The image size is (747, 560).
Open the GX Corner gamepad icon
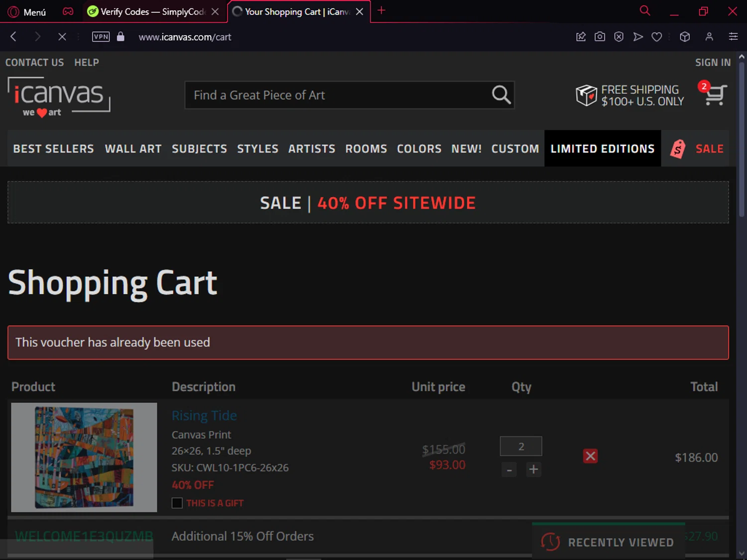68,11
